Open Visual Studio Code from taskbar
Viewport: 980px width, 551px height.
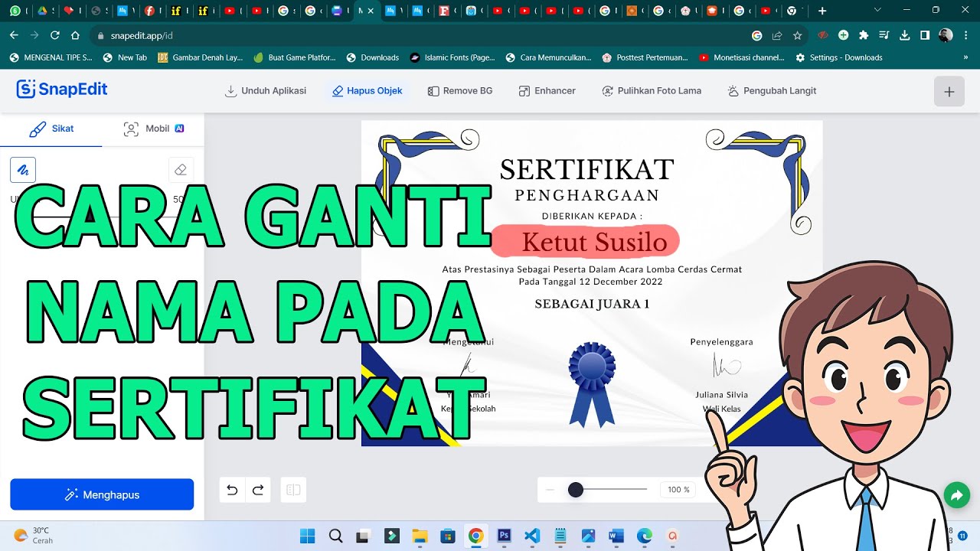click(x=532, y=536)
